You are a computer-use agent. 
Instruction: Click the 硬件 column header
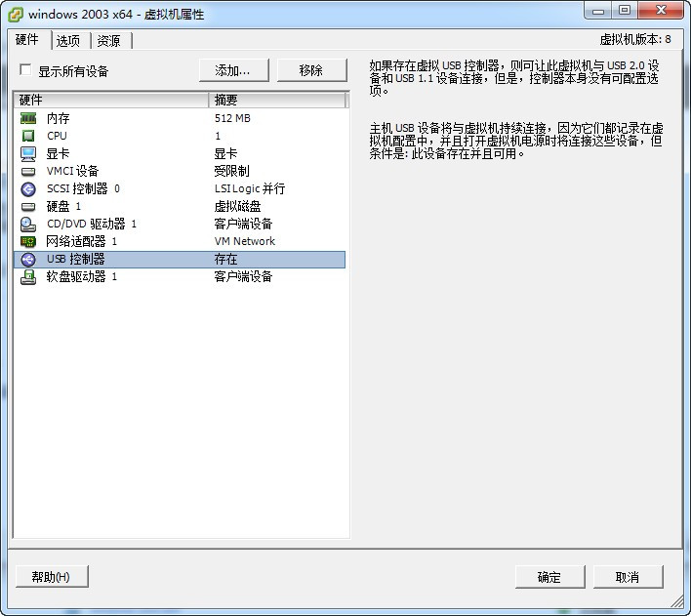click(111, 101)
